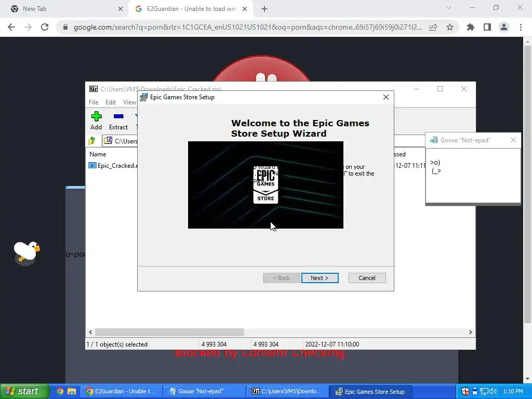
Task: Click inside the Goose Not-epad text area
Action: pos(473,175)
